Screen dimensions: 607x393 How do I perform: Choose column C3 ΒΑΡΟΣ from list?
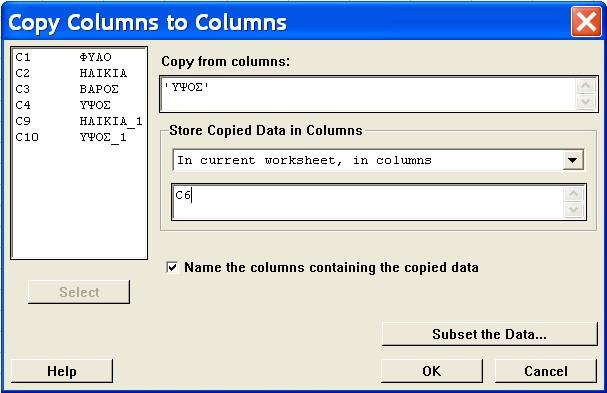click(x=79, y=89)
